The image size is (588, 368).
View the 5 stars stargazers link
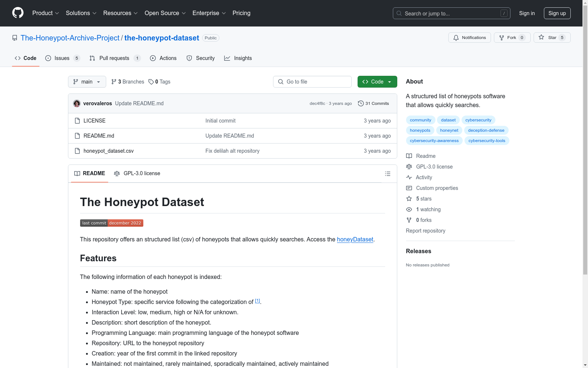pos(419,199)
